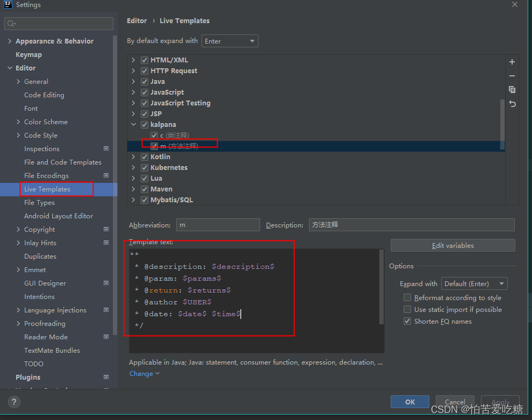
Task: Go to the Intentions settings page
Action: tap(39, 296)
